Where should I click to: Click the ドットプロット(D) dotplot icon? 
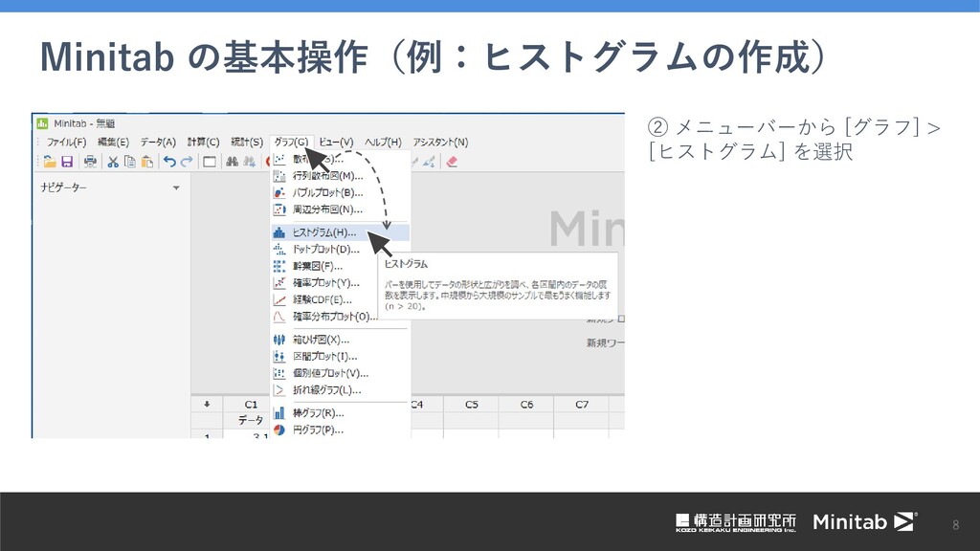[x=279, y=250]
